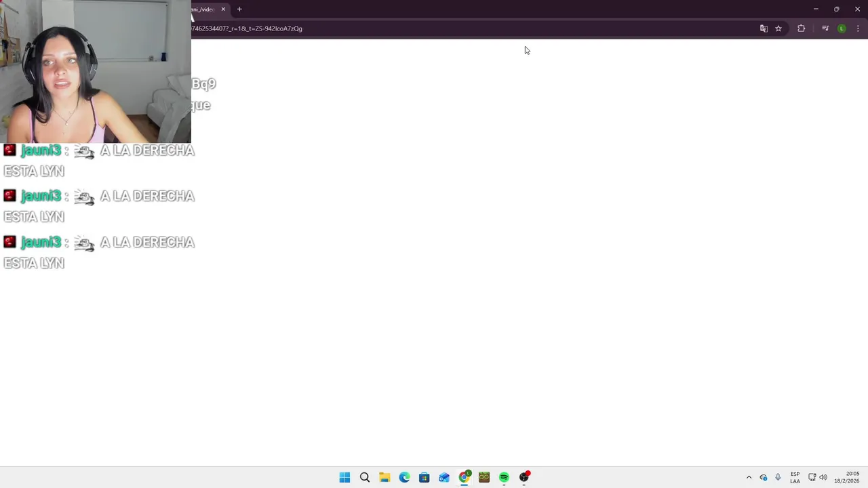Launch Microsoft Edge from the taskbar
Image resolution: width=868 pixels, height=488 pixels.
click(404, 477)
